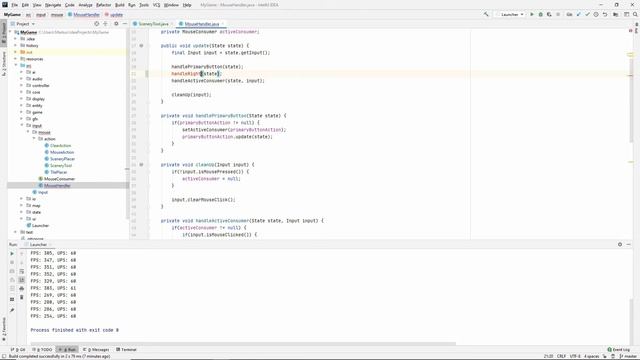Select Launcher class in the project tree
640x360 pixels.
tap(40, 225)
